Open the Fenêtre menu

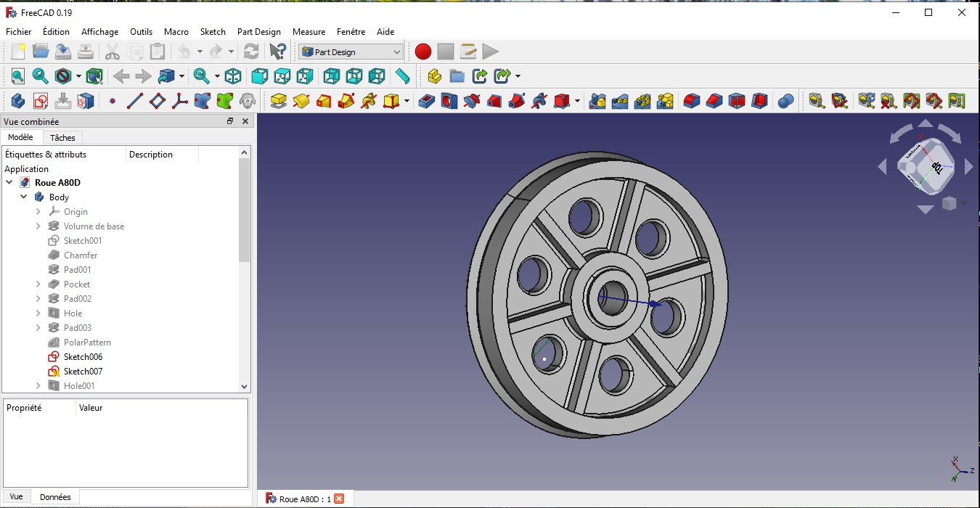tap(351, 32)
